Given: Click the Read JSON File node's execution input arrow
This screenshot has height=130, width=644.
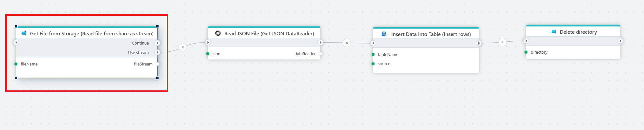Looking at the screenshot, I should [208, 43].
